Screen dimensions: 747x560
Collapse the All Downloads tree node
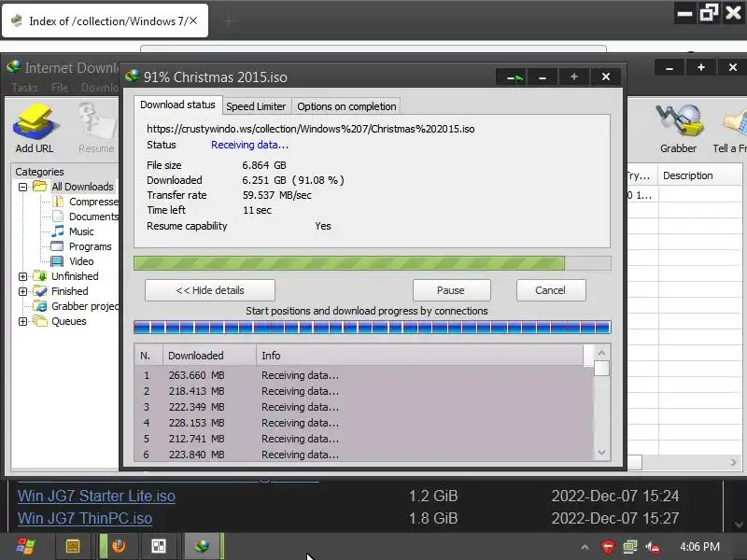[x=22, y=187]
